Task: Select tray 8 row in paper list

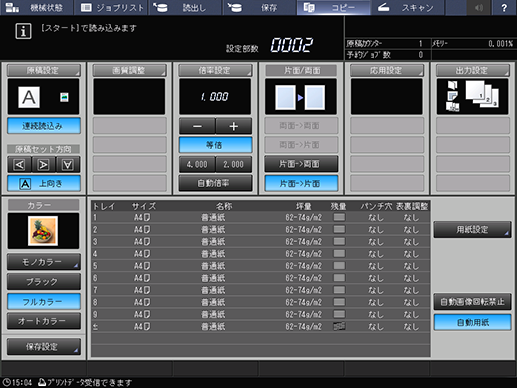Action: [260, 302]
